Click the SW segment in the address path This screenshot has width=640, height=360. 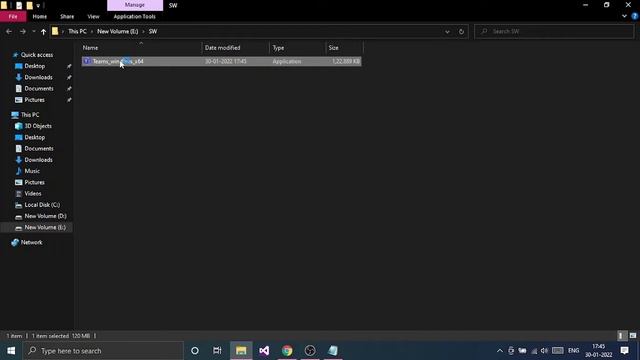click(153, 31)
